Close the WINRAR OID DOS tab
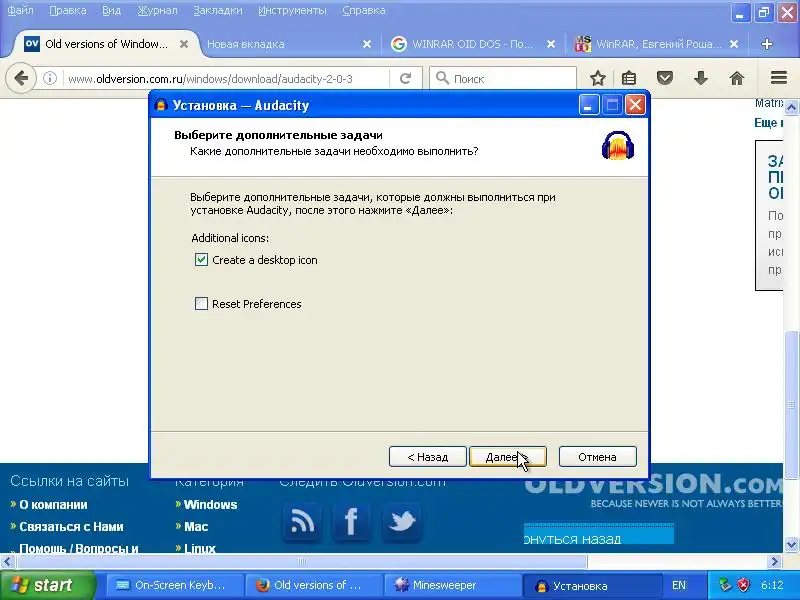The height and width of the screenshot is (600, 800). pos(551,44)
